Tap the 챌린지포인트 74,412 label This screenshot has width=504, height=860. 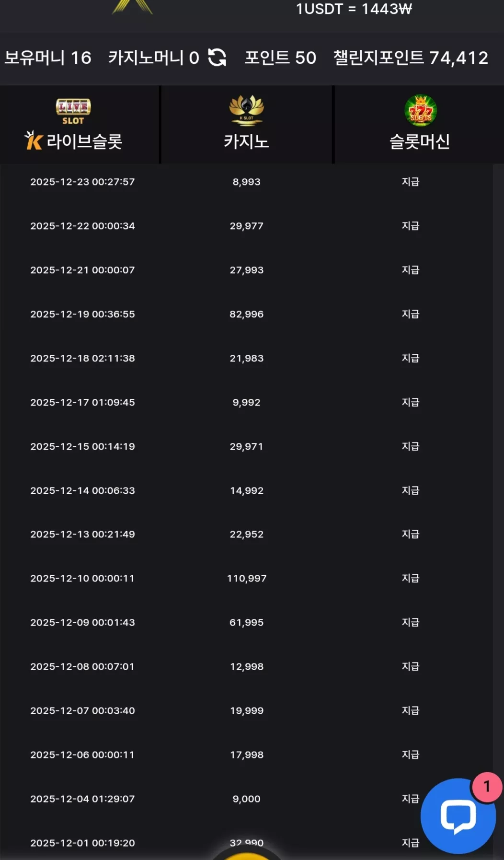411,58
